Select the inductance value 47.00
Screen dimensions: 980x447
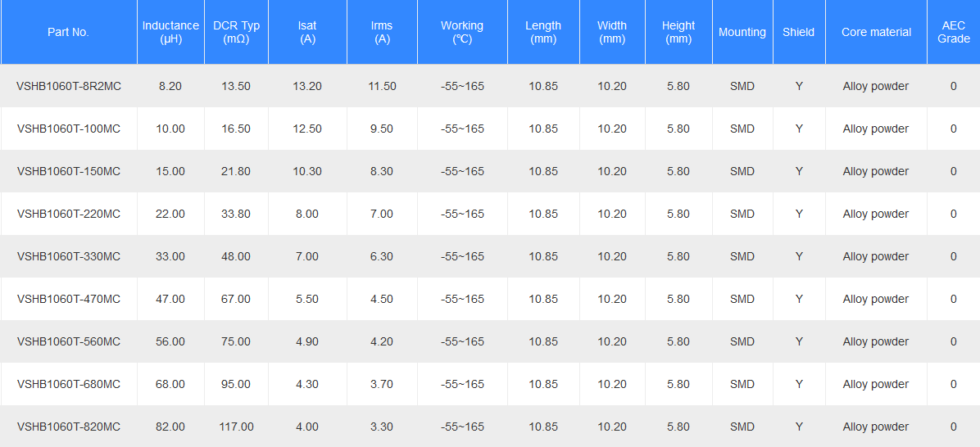[170, 299]
